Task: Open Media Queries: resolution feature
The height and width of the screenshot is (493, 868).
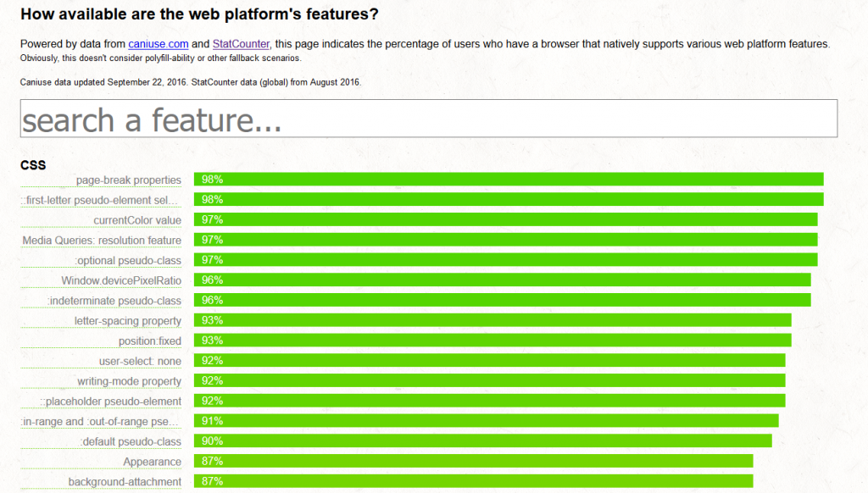Action: point(102,241)
